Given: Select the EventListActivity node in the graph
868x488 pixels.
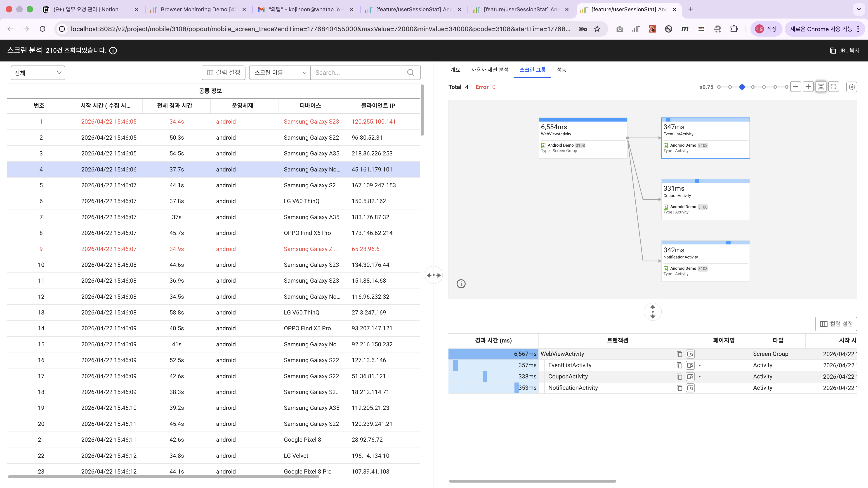Looking at the screenshot, I should tap(705, 138).
